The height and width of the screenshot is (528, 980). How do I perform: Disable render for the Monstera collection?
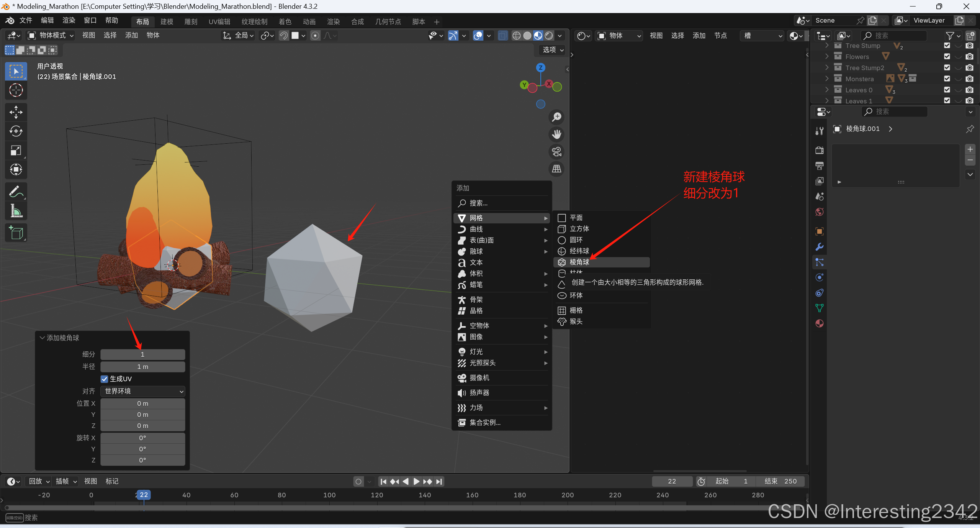tap(969, 79)
